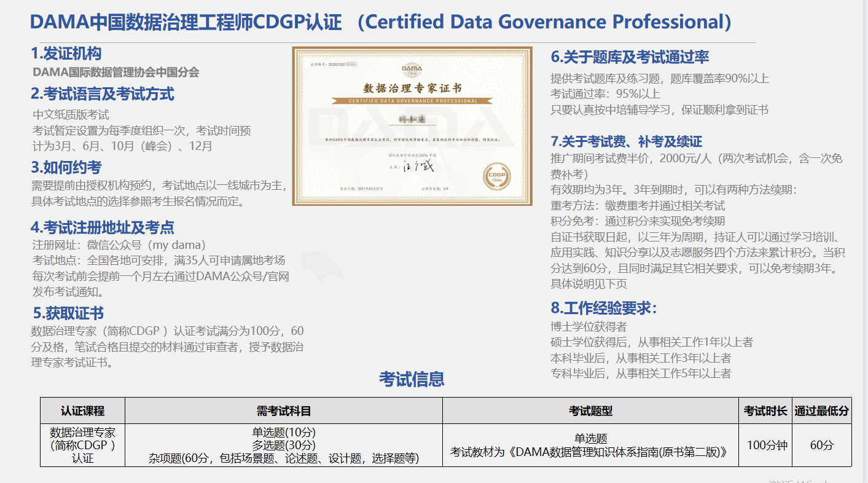The height and width of the screenshot is (483, 868).
Task: Click heading "5.获取证书"
Action: point(68,313)
